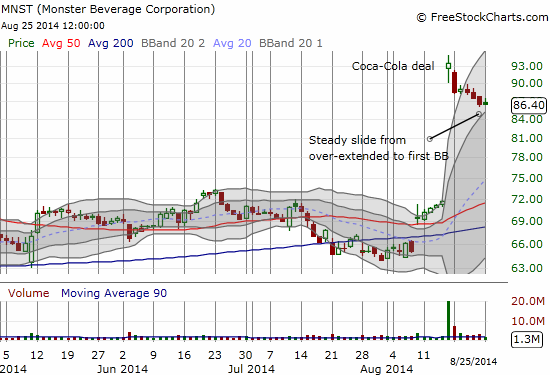Click the 81.00 price axis label
This screenshot has height=375, width=550.
(527, 138)
